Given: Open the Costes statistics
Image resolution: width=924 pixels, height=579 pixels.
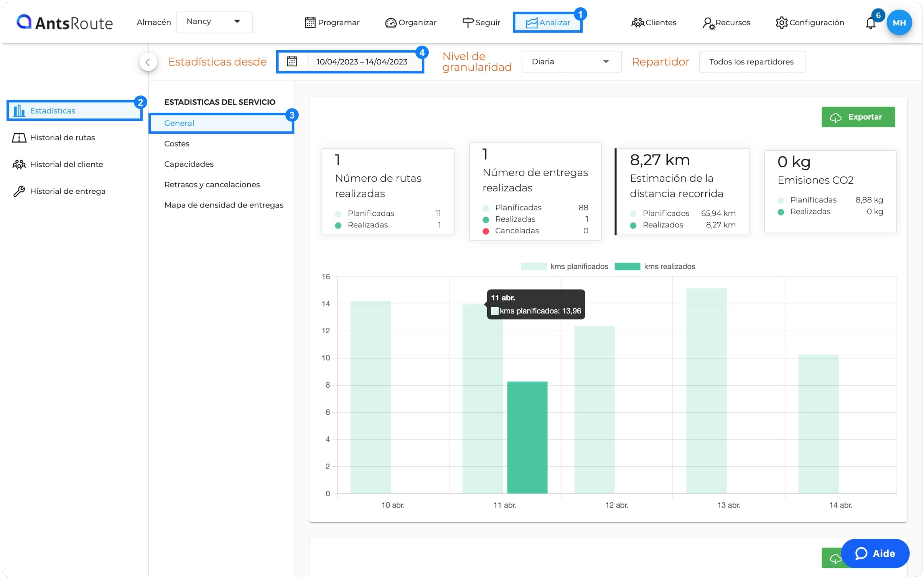Looking at the screenshot, I should (177, 144).
